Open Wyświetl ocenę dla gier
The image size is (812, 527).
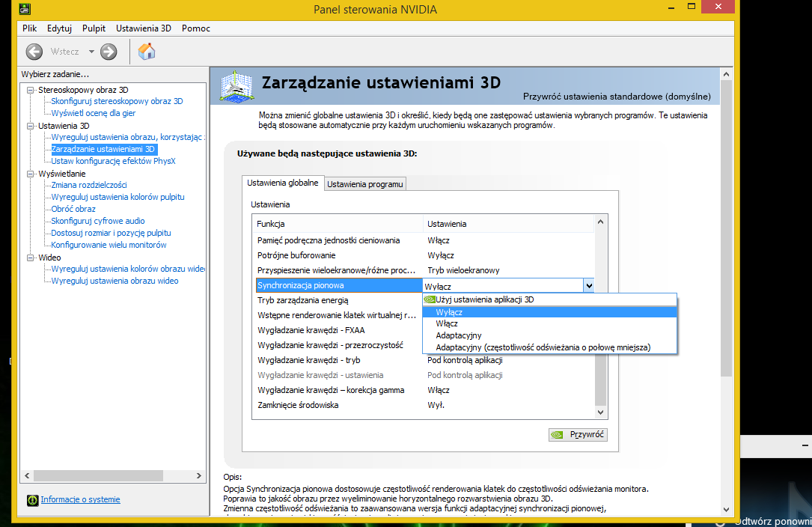tap(94, 113)
